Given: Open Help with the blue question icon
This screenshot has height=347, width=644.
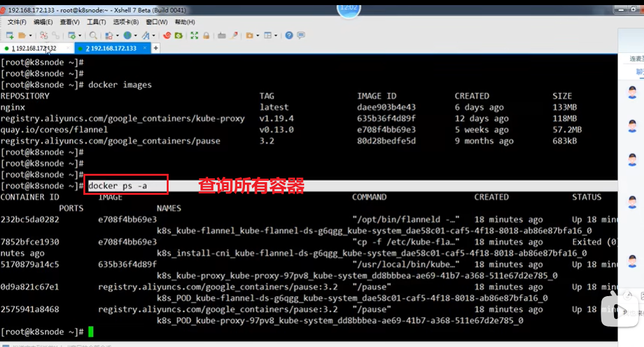Looking at the screenshot, I should point(289,36).
